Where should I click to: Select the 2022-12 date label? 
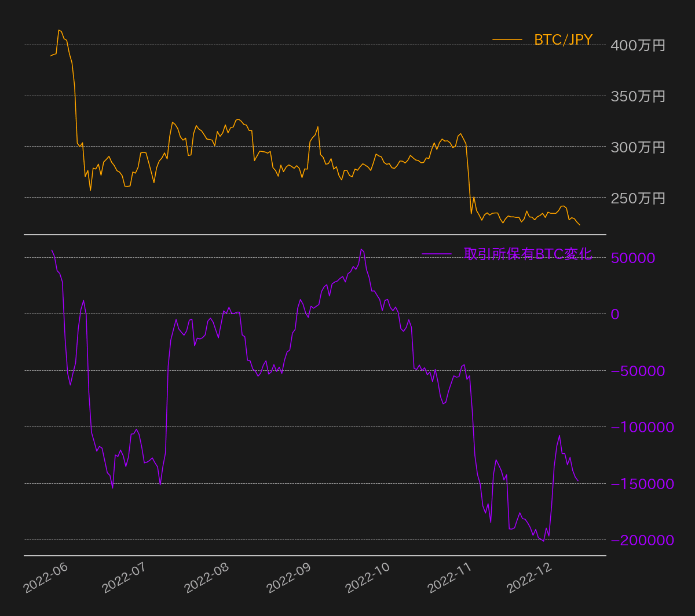tap(529, 577)
